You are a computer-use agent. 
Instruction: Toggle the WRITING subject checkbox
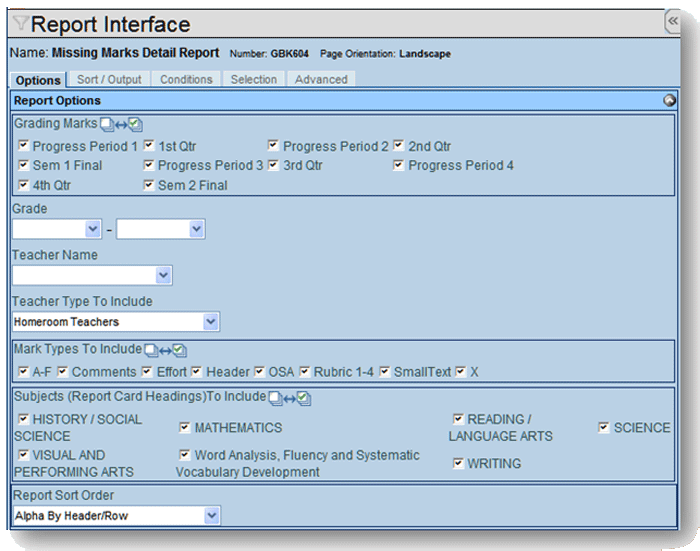pos(458,463)
